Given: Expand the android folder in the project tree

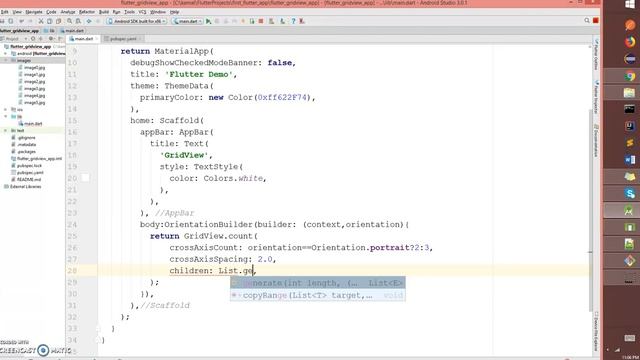Looking at the screenshot, I should click(x=6, y=53).
